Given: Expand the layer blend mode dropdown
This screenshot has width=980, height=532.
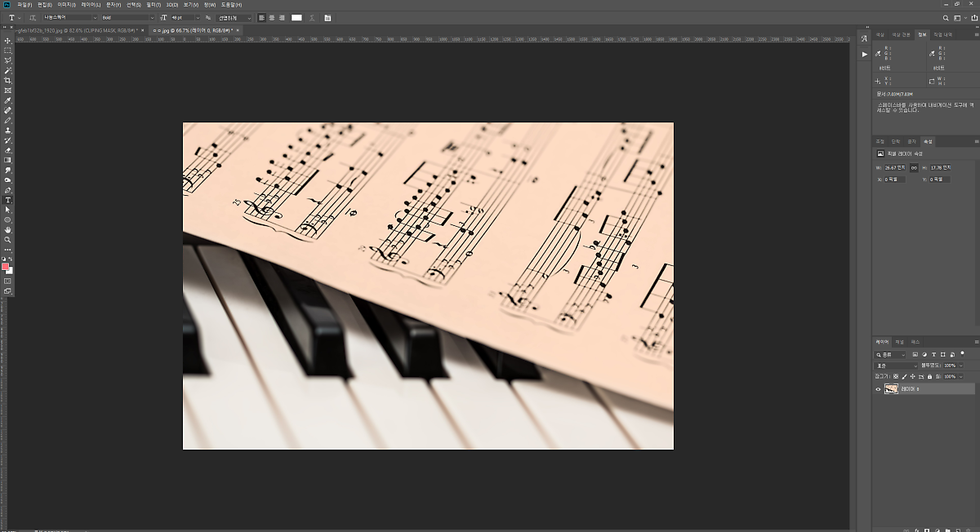Looking at the screenshot, I should [x=894, y=366].
